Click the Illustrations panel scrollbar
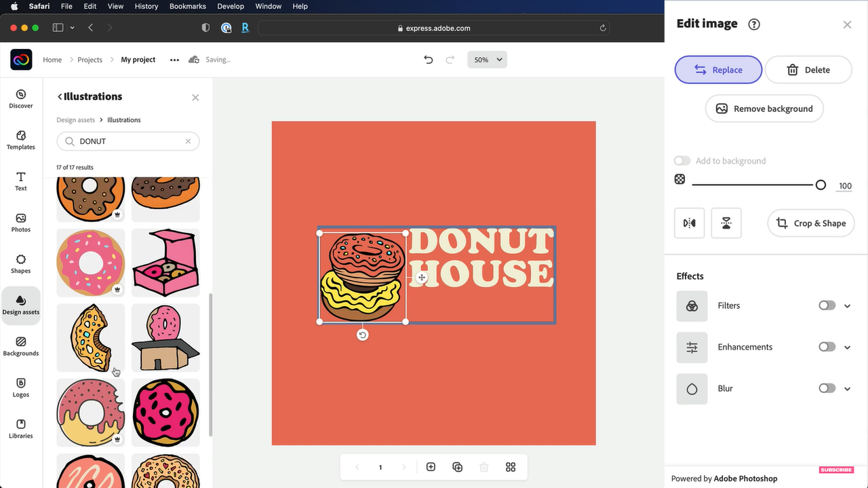This screenshot has width=868, height=488. click(x=210, y=364)
